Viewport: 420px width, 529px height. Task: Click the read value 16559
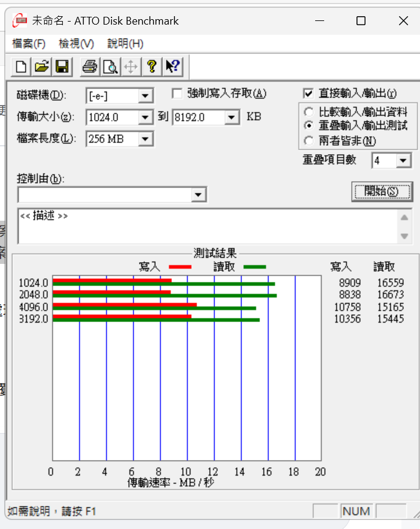(x=390, y=282)
